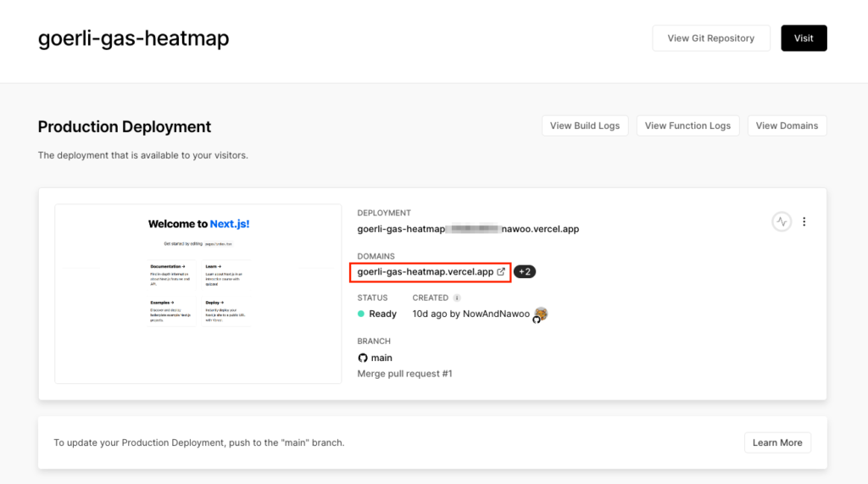Click the '10d ago by NowAndNawoo' text

click(x=471, y=314)
